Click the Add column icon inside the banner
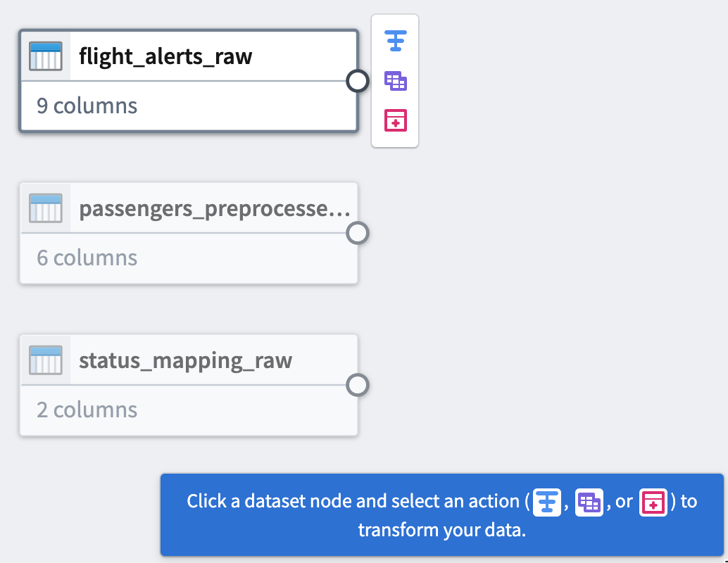The image size is (728, 563). click(x=653, y=502)
